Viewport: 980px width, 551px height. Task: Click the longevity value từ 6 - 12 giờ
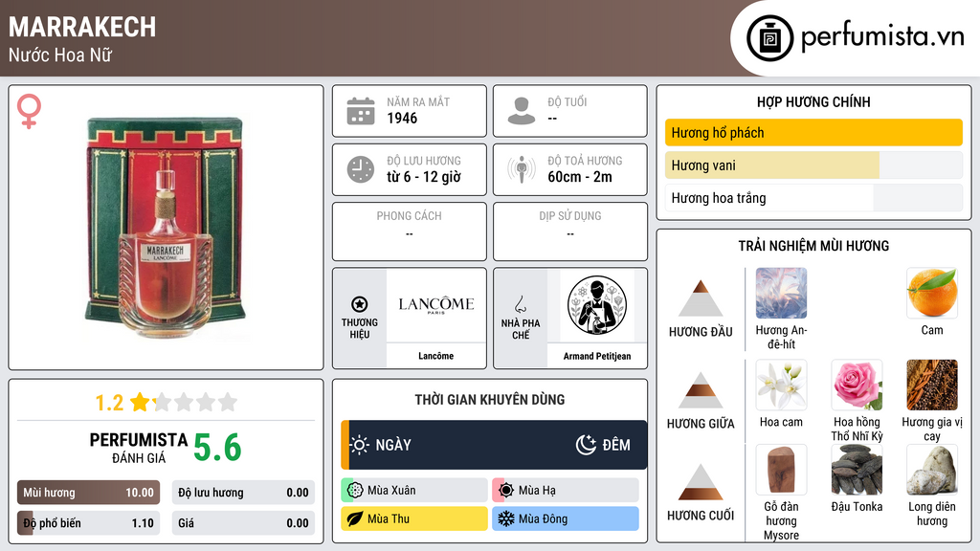tap(424, 177)
